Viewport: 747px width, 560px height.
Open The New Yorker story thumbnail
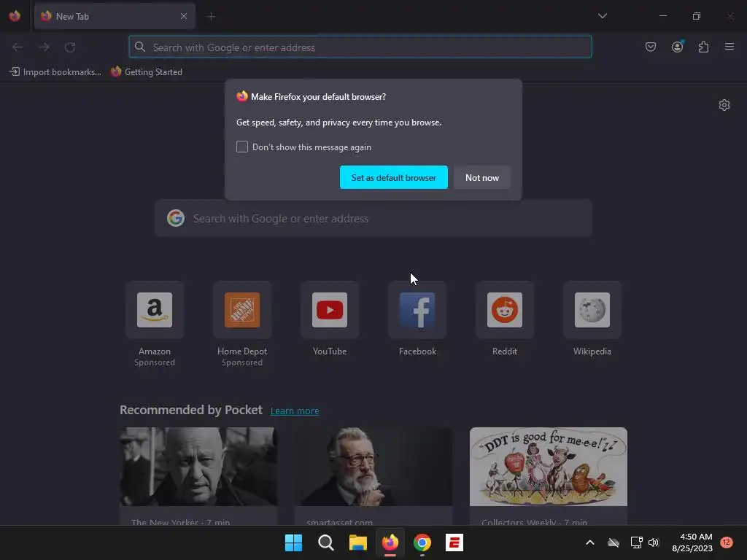198,466
